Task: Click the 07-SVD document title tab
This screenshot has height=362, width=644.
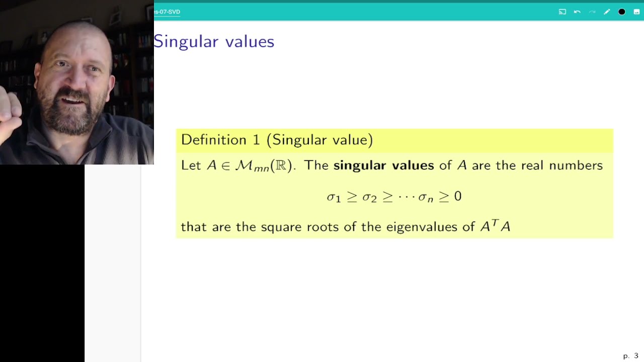Action: [x=167, y=12]
